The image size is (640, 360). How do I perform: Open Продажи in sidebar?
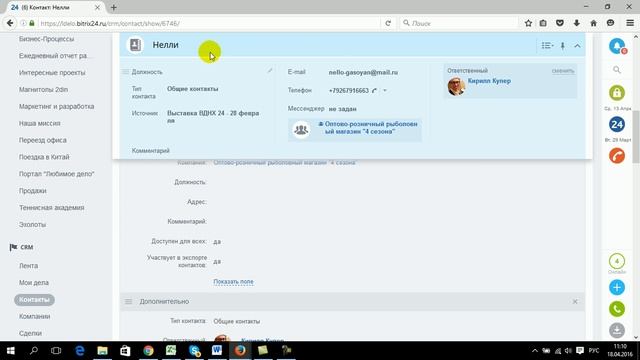click(x=33, y=191)
